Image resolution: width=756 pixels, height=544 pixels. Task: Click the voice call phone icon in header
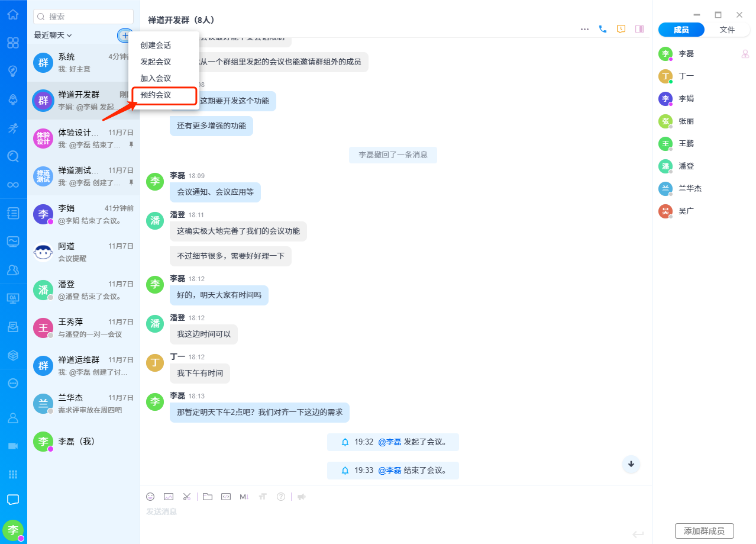(x=603, y=28)
